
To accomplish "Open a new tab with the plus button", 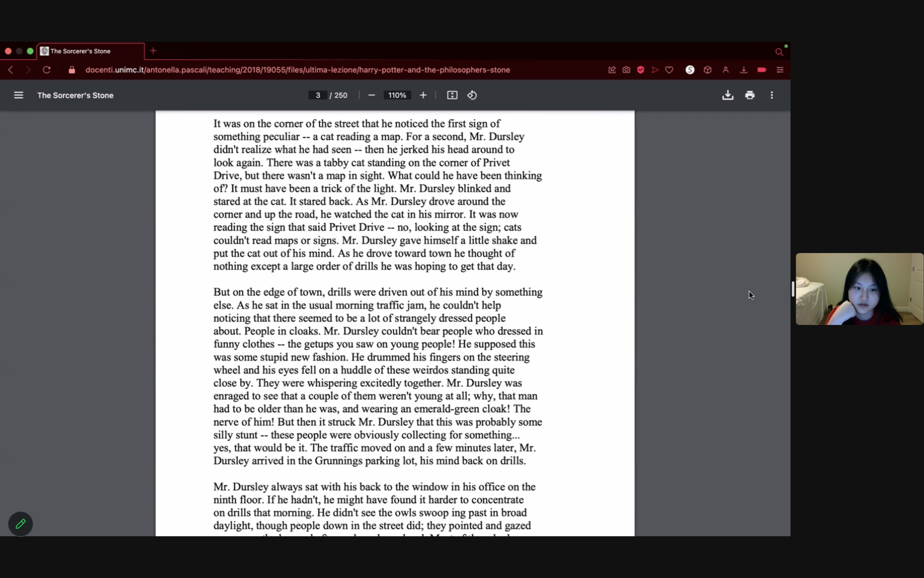I will tap(153, 51).
